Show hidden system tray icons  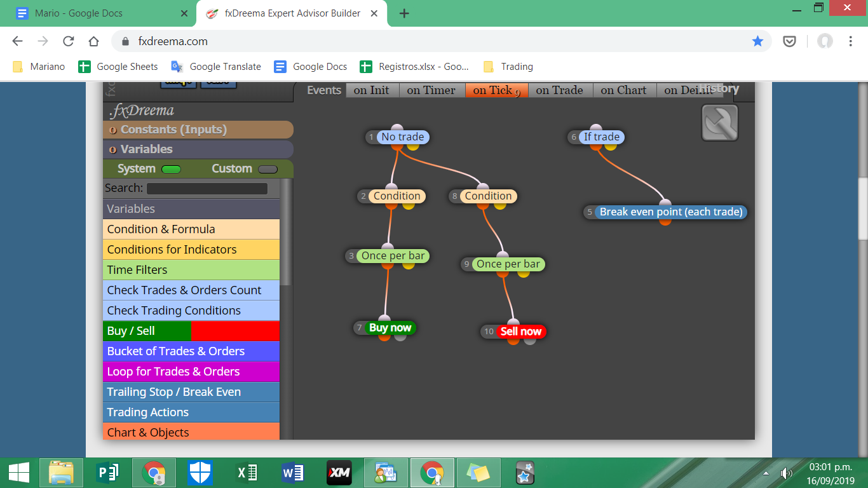click(766, 473)
